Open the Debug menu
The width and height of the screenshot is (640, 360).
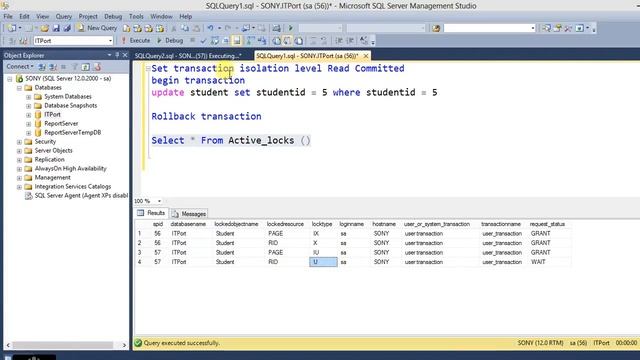click(x=113, y=16)
